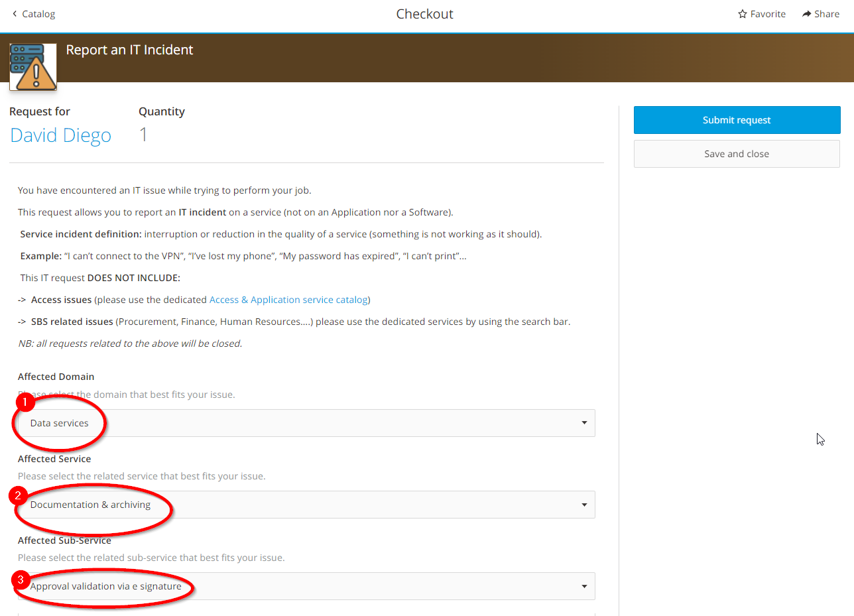Click the David Diego requester name
854x616 pixels.
(60, 135)
